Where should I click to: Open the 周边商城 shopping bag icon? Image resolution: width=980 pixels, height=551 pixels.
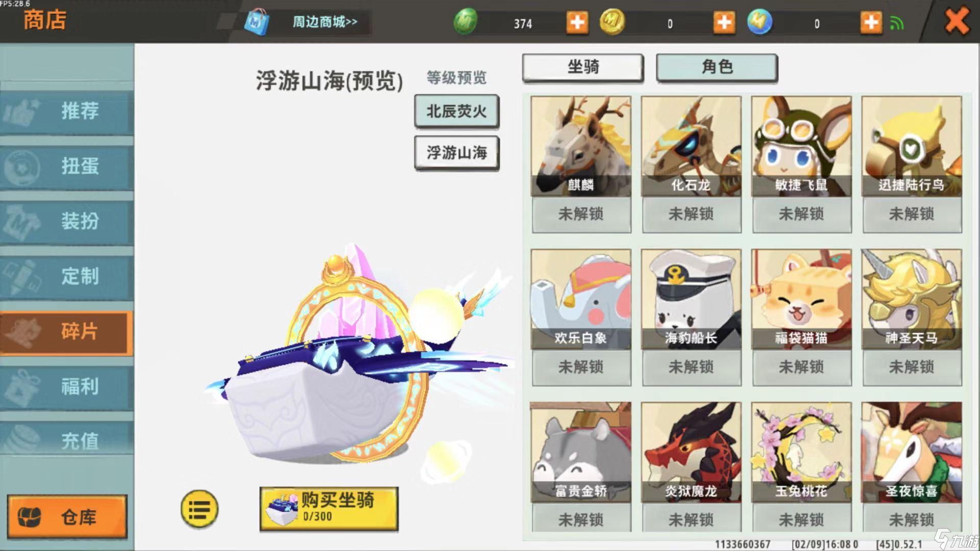click(257, 22)
